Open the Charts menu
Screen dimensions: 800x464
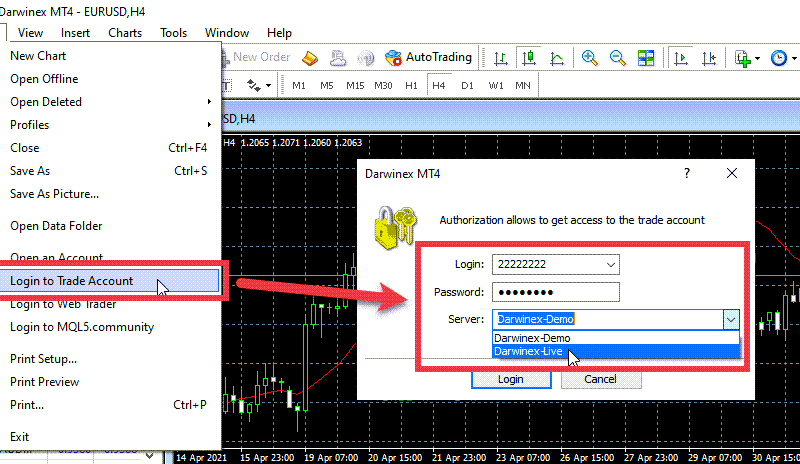point(125,33)
